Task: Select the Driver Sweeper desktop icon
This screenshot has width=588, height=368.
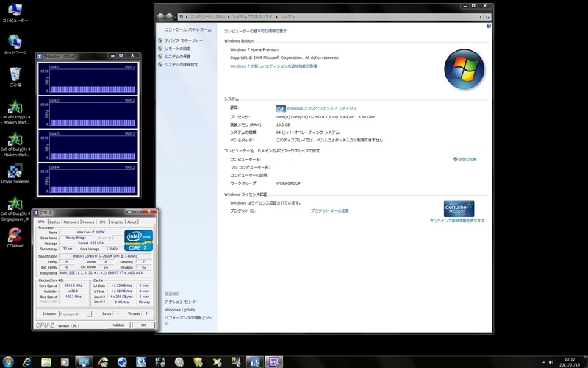Action: tap(15, 173)
